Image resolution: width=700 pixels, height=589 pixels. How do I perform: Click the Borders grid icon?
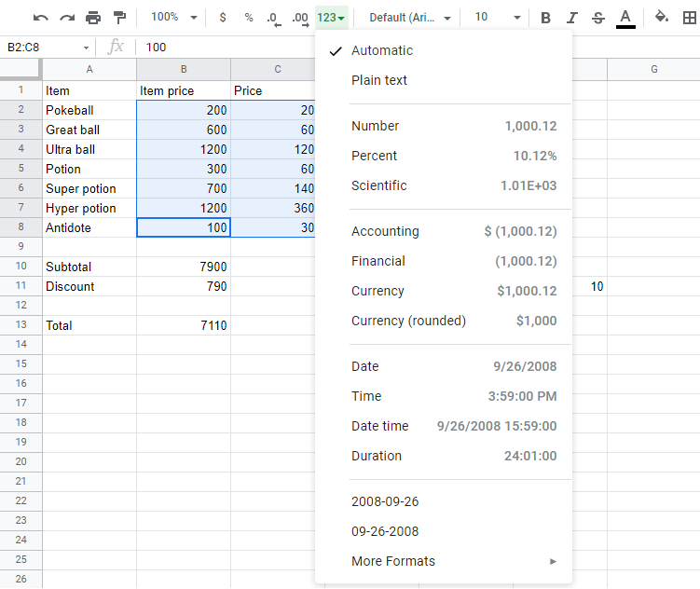pyautogui.click(x=690, y=18)
